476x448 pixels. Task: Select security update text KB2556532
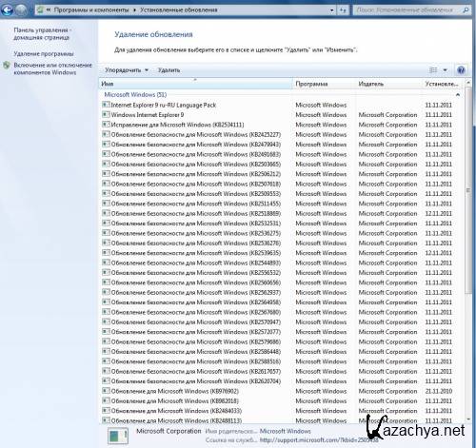(x=196, y=273)
